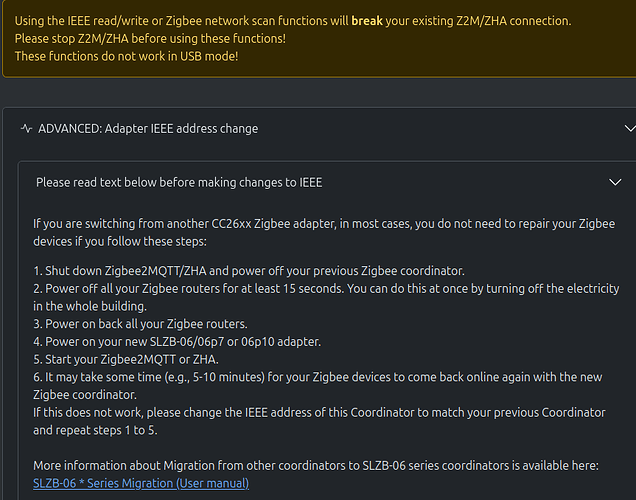Click 'Please read text below before making changes' title
Viewport: 636px width, 500px height.
click(179, 182)
